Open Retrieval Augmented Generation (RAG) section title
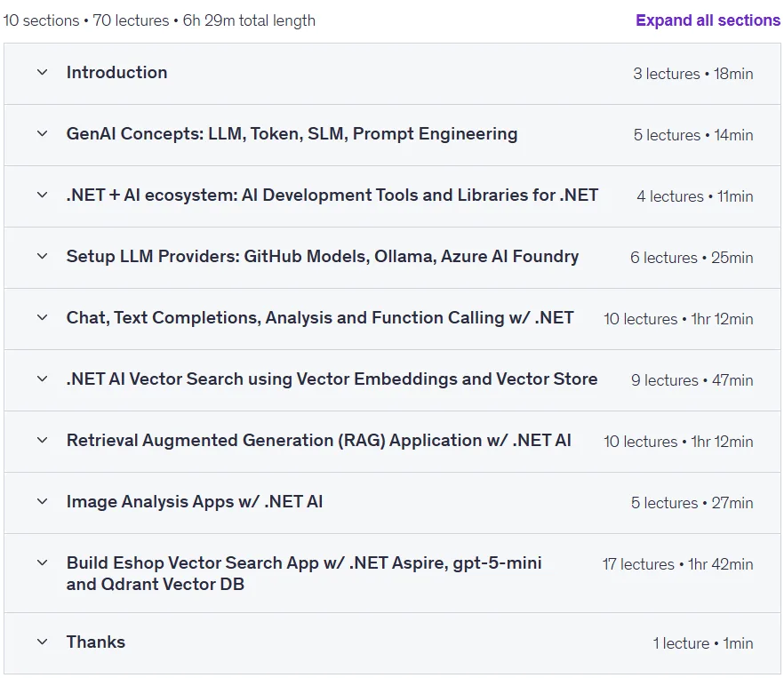784x678 pixels. [x=319, y=441]
